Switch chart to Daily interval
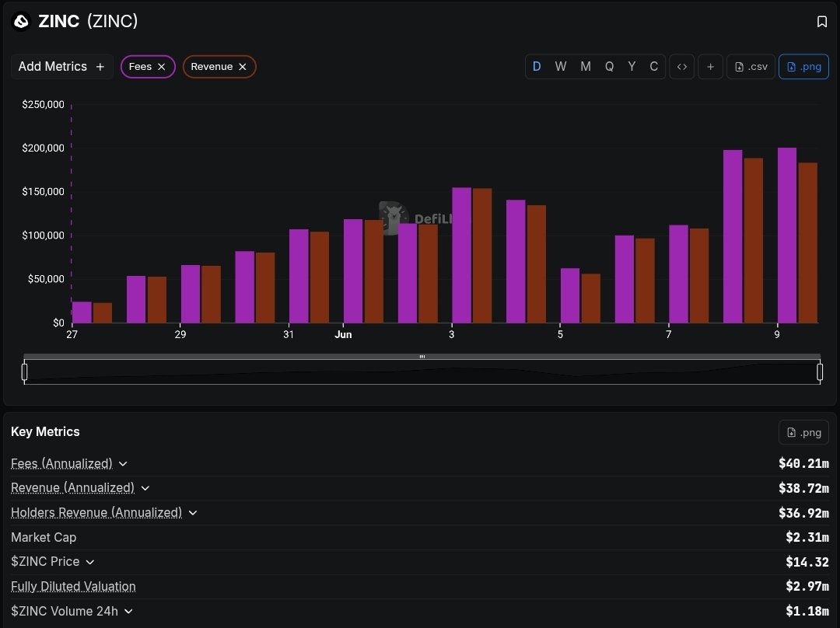Viewport: 840px width, 628px height. point(537,66)
